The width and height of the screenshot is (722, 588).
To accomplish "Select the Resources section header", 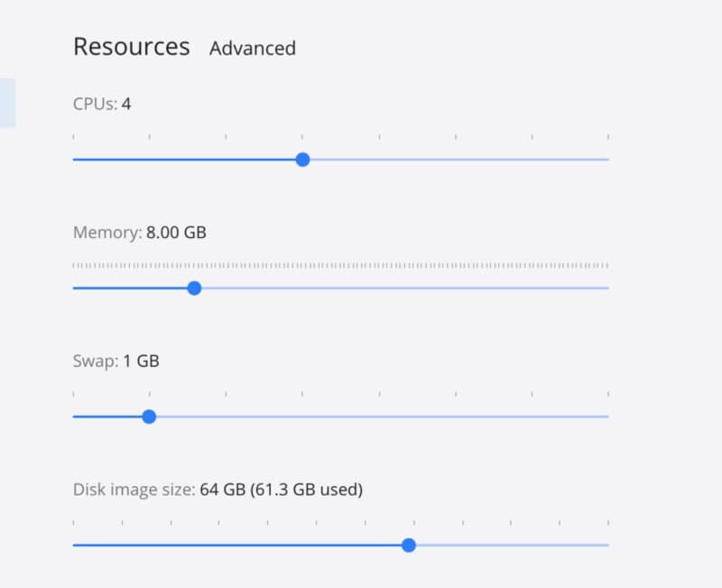I will click(132, 46).
